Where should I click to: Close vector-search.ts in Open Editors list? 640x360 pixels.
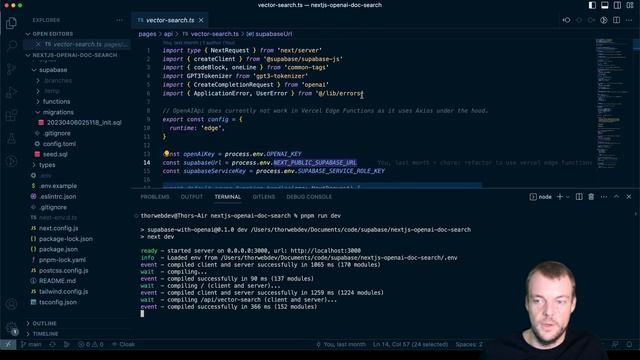coord(38,44)
